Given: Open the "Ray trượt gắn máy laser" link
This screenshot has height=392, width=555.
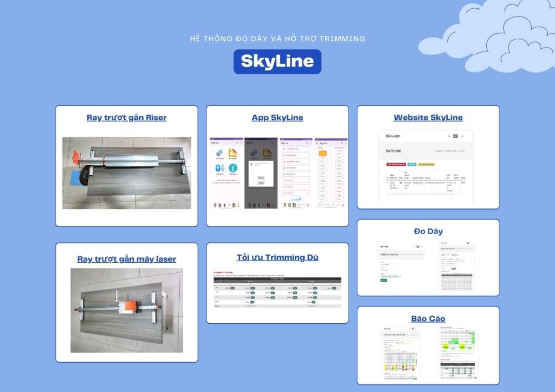Looking at the screenshot, I should click(127, 259).
